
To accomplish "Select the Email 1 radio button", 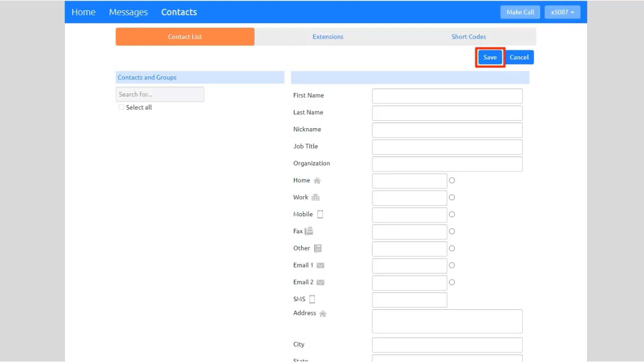I will [x=452, y=265].
